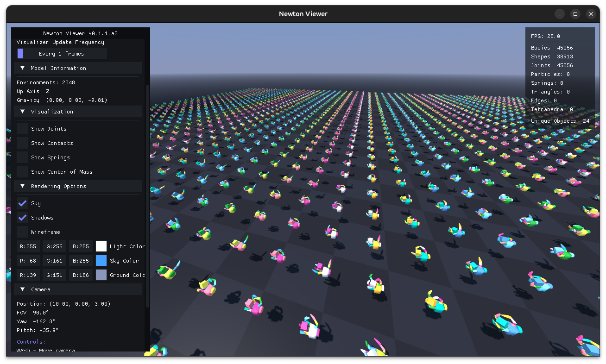Disable the Sky rendering checkbox
Screen dimensions: 606x364
pos(23,203)
